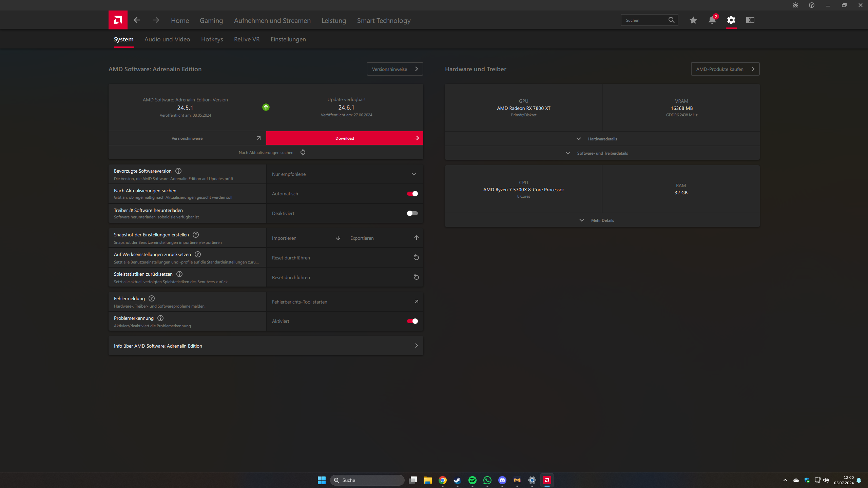The image size is (868, 488).
Task: Click the bug report icon in the title bar
Action: (x=795, y=5)
